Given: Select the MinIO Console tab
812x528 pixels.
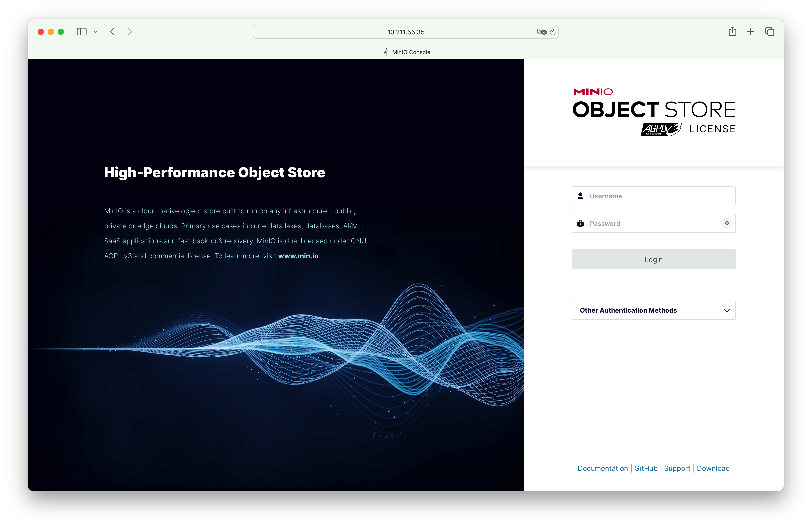Looking at the screenshot, I should pyautogui.click(x=407, y=52).
